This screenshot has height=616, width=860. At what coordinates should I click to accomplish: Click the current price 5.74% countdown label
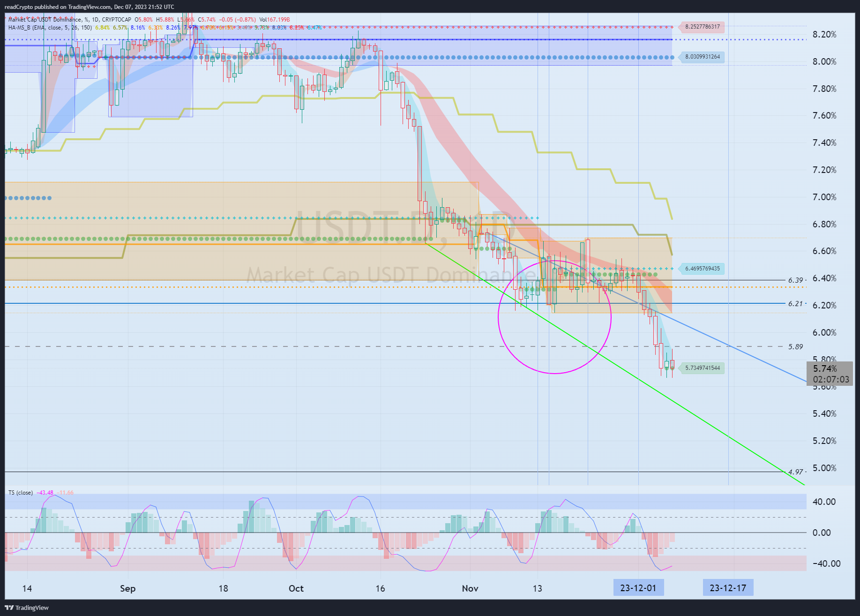coord(830,374)
